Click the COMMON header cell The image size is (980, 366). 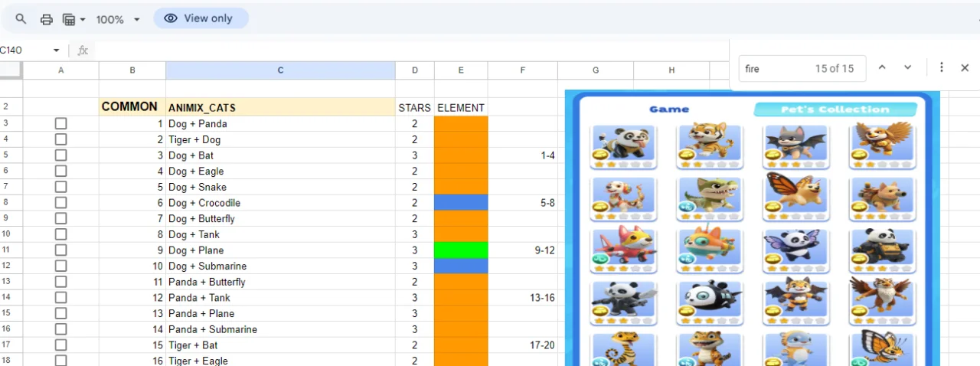pyautogui.click(x=132, y=107)
